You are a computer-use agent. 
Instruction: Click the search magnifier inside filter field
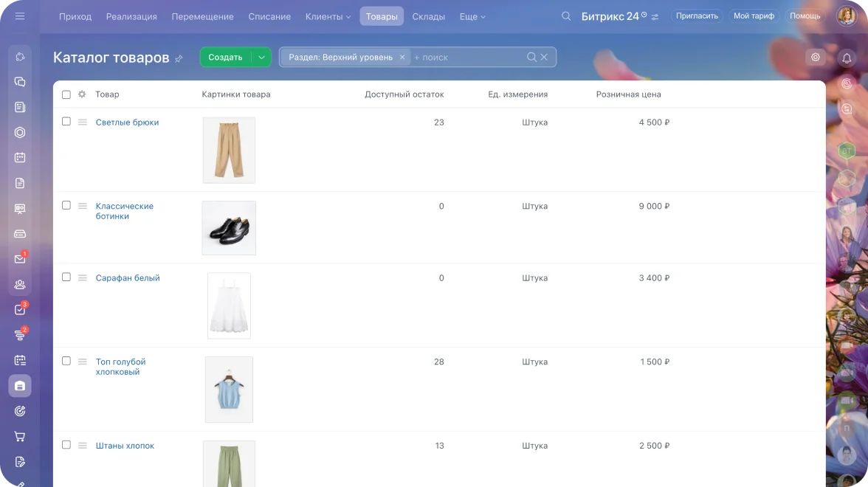click(x=531, y=57)
